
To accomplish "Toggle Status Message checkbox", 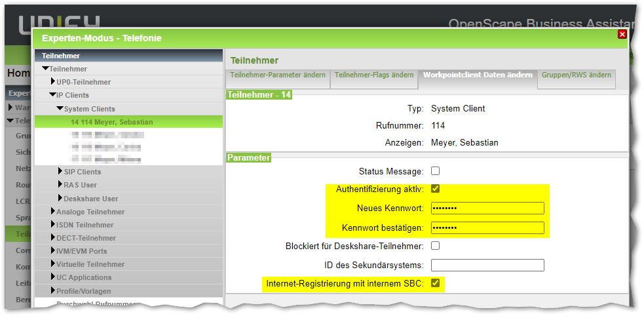I will click(436, 170).
